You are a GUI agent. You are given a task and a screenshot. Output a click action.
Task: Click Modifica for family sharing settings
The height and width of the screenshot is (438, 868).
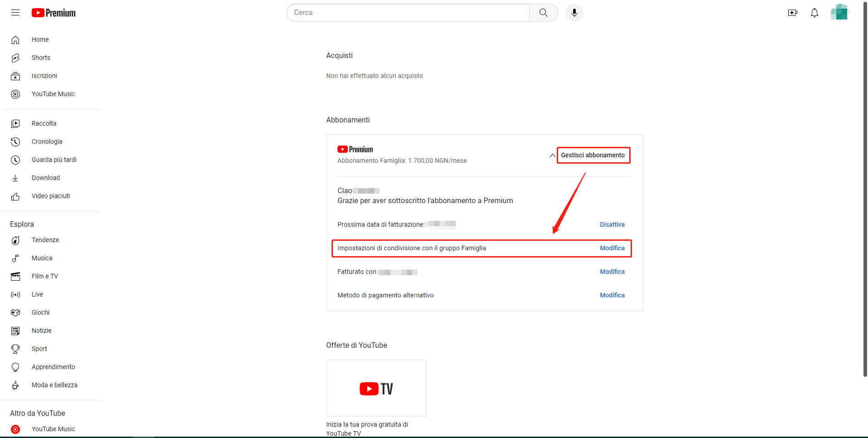(612, 248)
